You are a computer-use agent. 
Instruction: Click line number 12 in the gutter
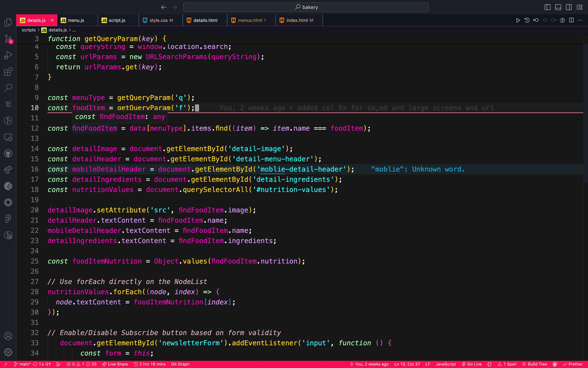35,128
